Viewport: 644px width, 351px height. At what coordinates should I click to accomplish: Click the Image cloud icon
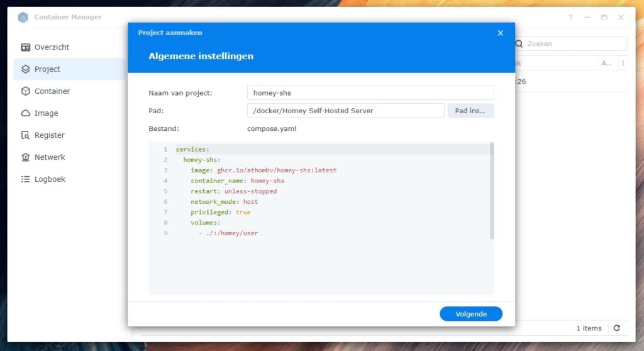point(26,113)
